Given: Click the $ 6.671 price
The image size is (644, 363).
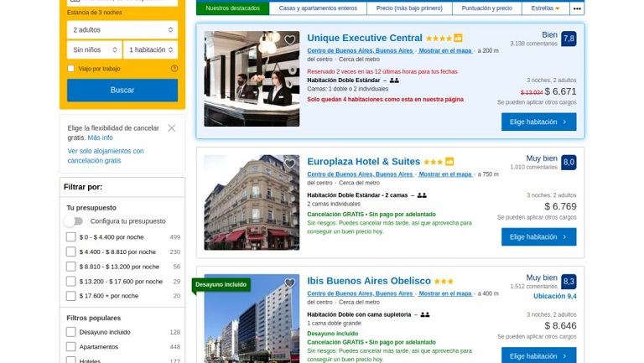Looking at the screenshot, I should click(560, 91).
